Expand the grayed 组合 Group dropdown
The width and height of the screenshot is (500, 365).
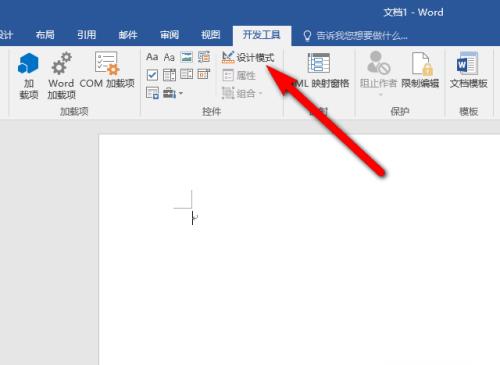242,94
